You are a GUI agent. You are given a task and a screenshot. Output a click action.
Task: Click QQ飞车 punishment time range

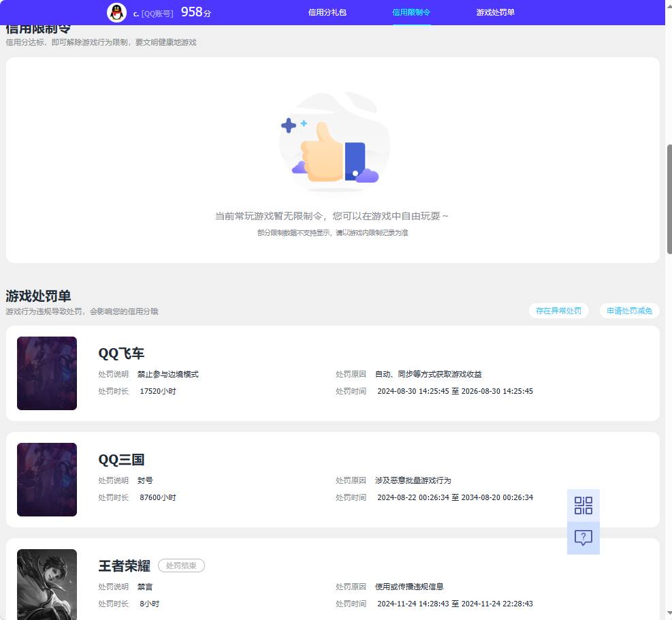[x=455, y=392]
